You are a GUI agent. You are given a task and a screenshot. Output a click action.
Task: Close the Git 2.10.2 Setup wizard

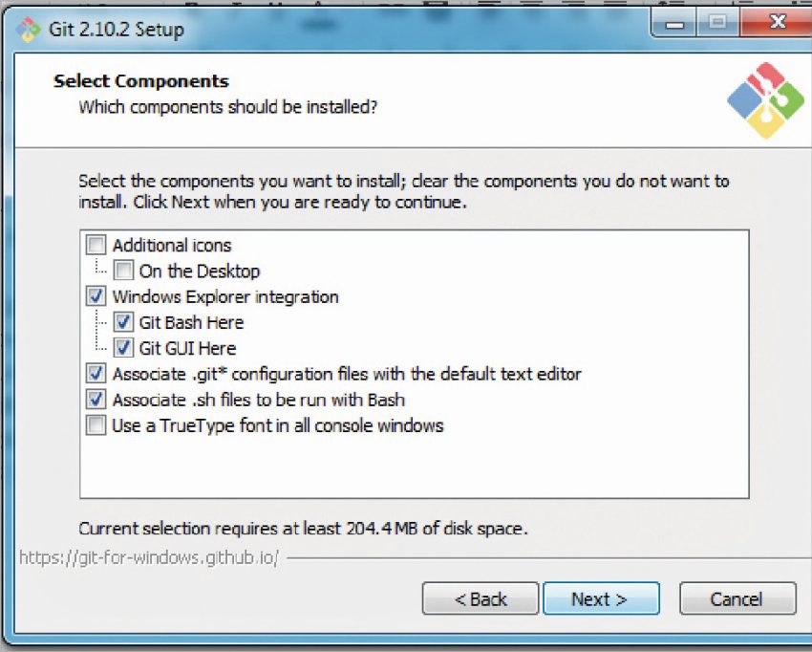click(778, 21)
